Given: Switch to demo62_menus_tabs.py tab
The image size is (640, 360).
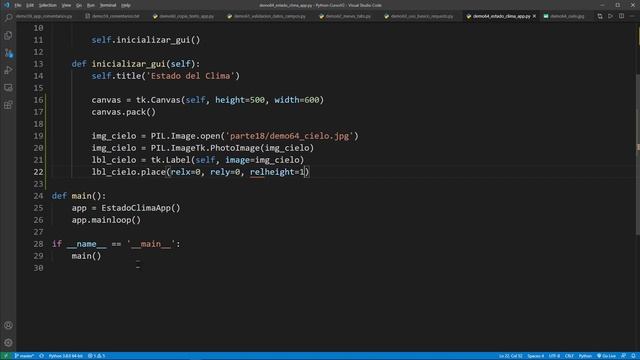Looking at the screenshot, I should pyautogui.click(x=345, y=16).
